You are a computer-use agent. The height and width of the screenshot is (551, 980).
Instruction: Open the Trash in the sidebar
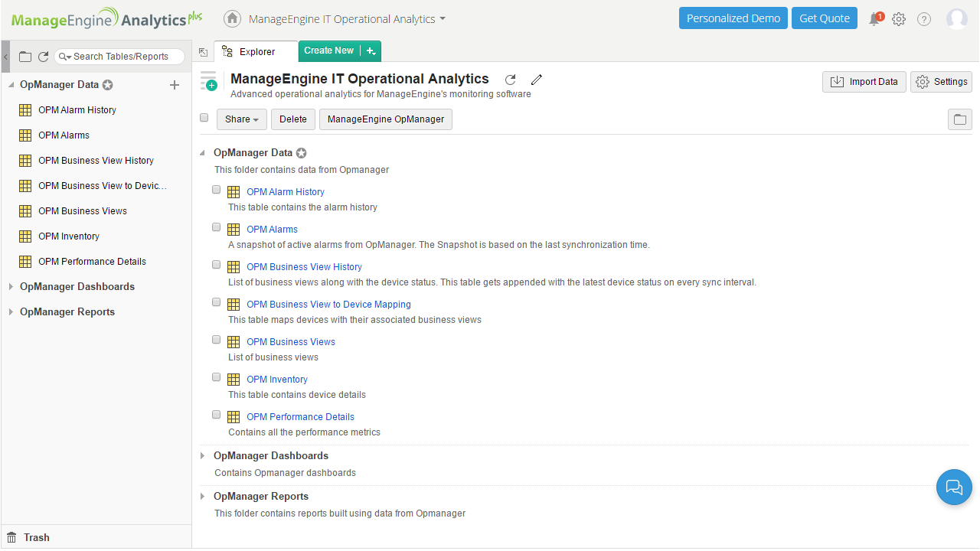(28, 537)
